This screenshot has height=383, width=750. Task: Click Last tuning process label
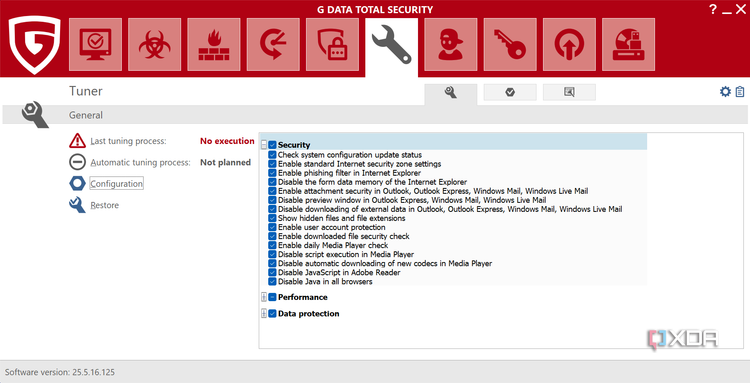tap(128, 141)
